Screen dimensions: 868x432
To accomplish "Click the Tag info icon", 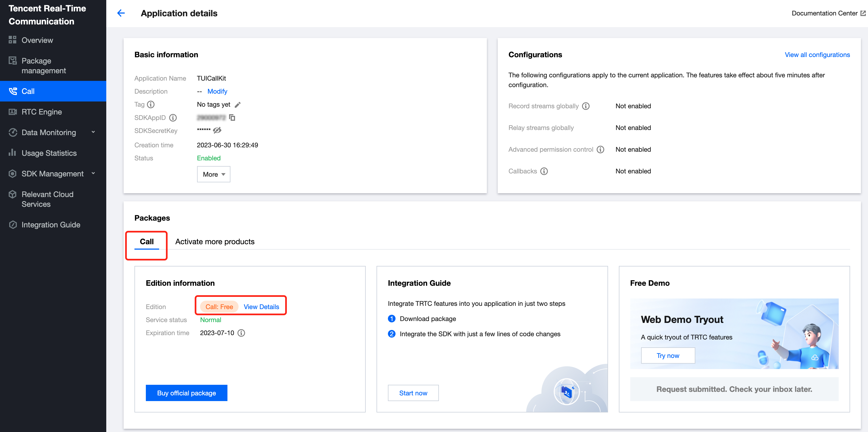I will [x=151, y=104].
